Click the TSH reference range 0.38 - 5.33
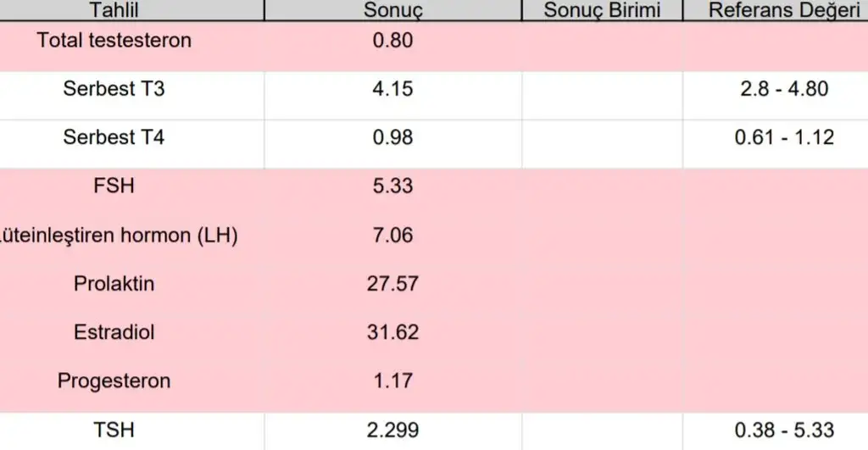 [x=784, y=431]
